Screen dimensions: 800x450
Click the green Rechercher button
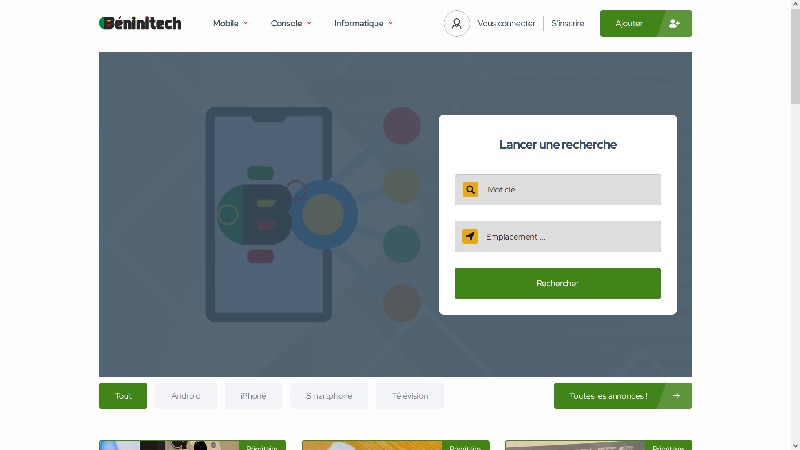click(x=558, y=283)
